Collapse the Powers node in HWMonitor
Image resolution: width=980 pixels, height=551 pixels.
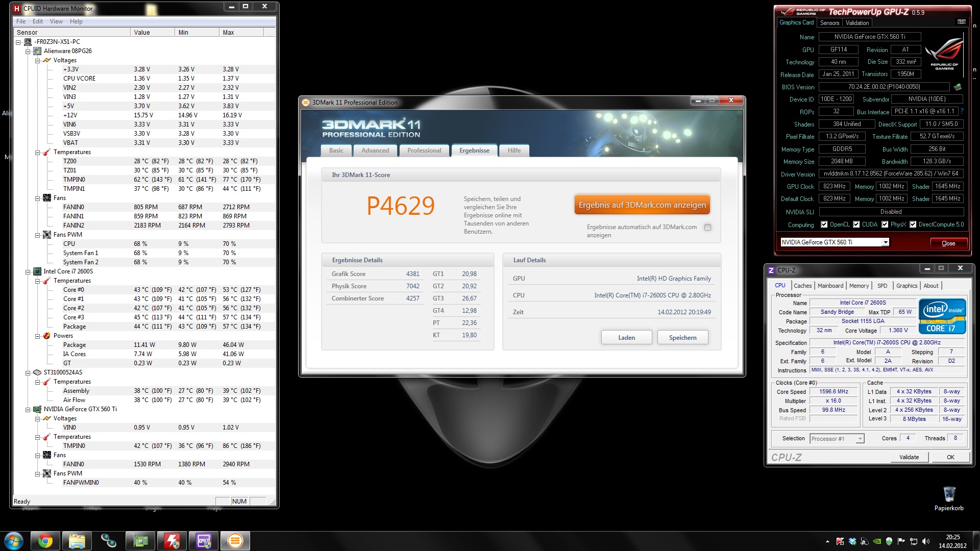coord(37,336)
